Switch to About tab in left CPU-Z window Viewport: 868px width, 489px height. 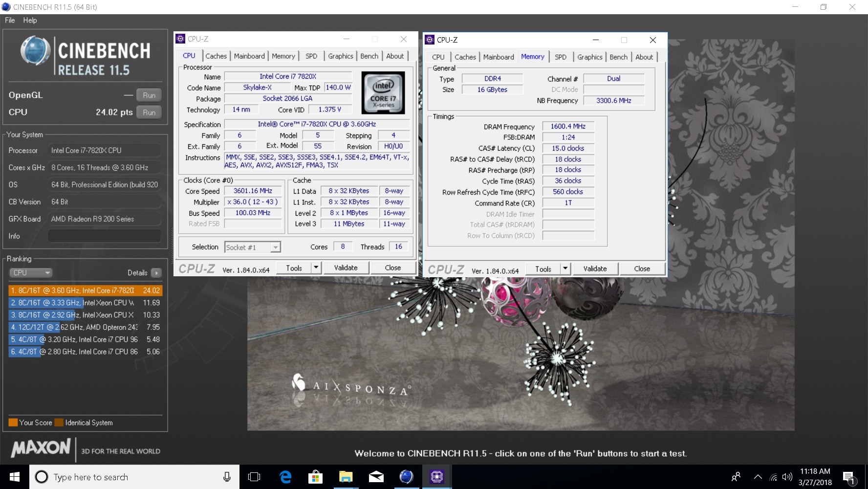pos(395,56)
